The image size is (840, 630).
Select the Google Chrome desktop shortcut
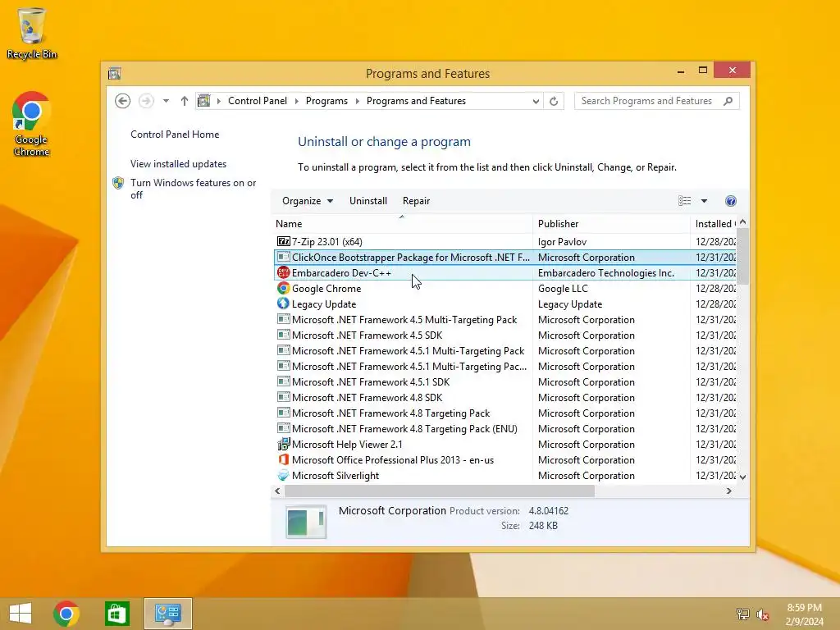point(32,124)
